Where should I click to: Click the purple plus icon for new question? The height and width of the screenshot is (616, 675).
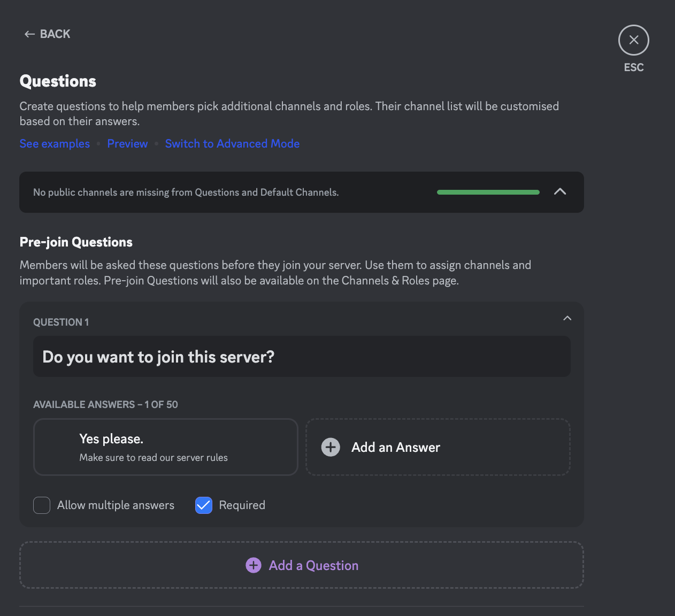click(x=254, y=565)
